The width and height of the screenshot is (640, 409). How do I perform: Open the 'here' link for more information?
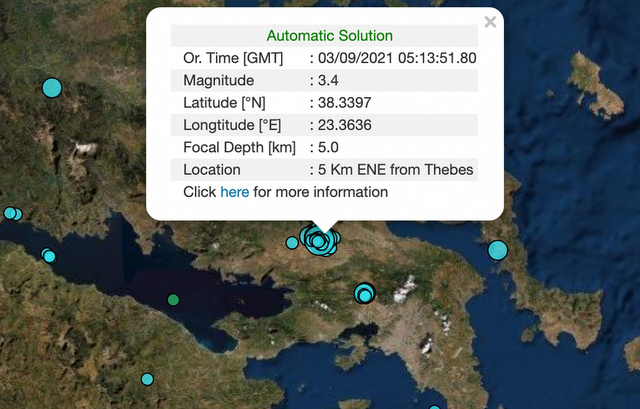click(234, 191)
